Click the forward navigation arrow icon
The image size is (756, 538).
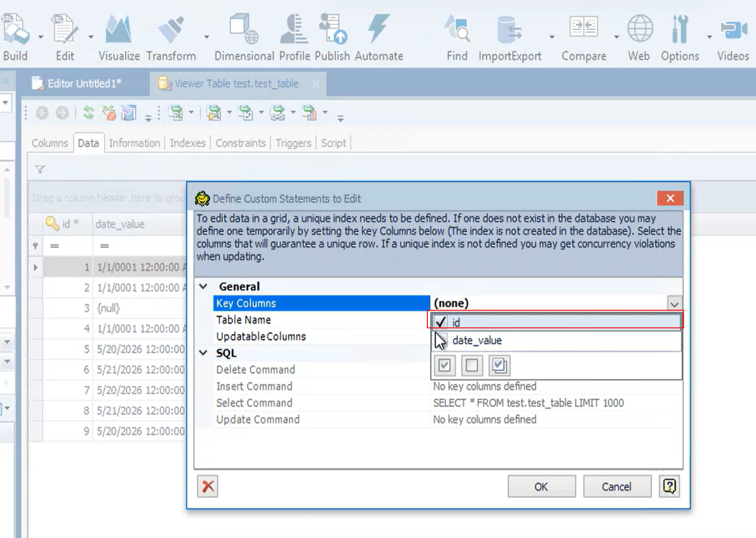point(62,113)
